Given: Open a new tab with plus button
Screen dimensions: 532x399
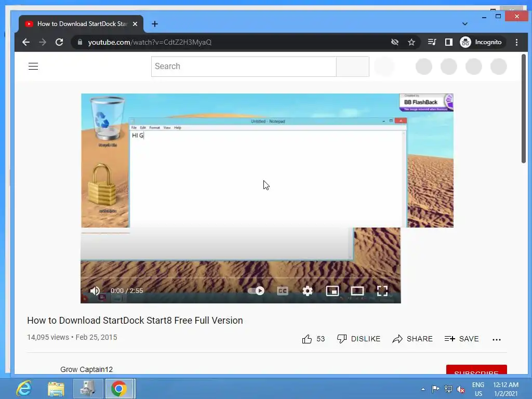Looking at the screenshot, I should (155, 24).
